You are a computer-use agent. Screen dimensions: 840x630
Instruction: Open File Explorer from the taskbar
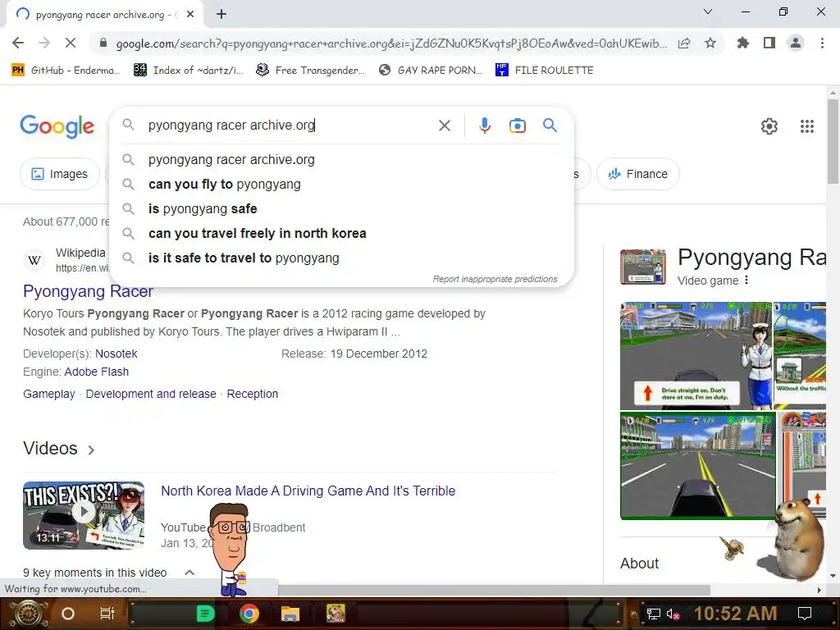290,614
